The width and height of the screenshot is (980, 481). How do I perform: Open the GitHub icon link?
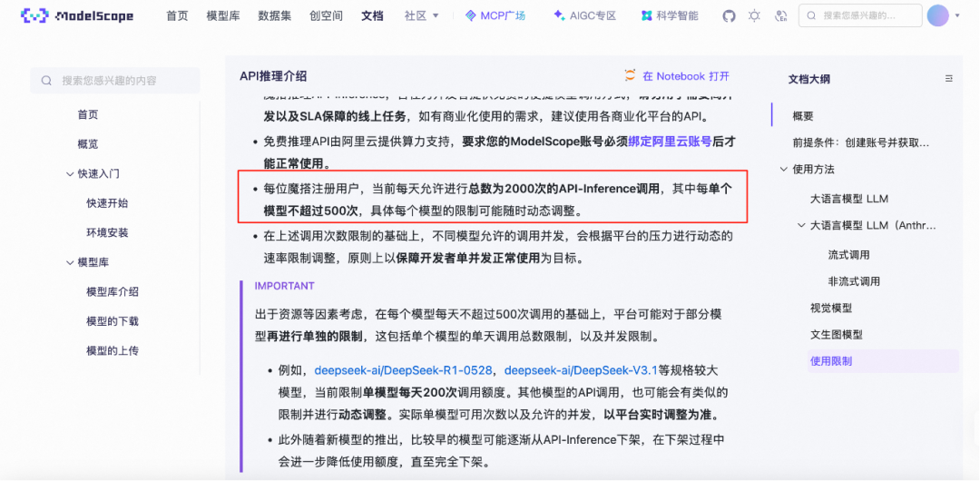(729, 15)
